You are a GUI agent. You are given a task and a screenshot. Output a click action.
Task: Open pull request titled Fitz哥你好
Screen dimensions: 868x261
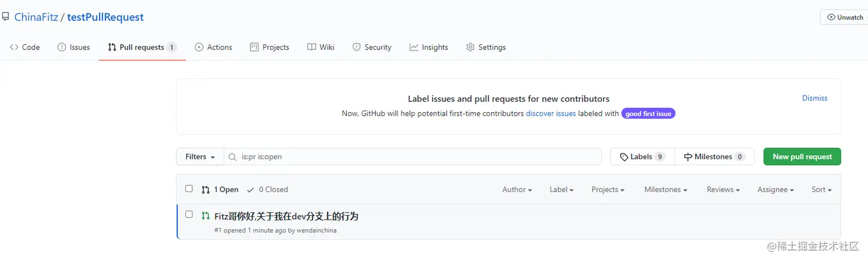(286, 216)
